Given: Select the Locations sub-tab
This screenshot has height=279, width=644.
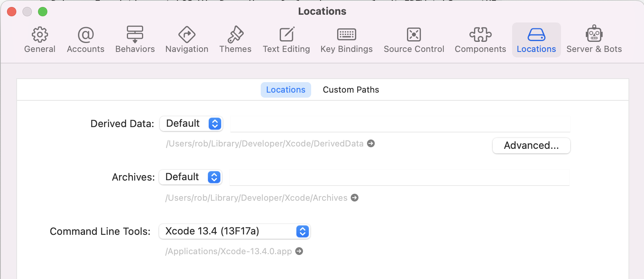Looking at the screenshot, I should point(286,90).
